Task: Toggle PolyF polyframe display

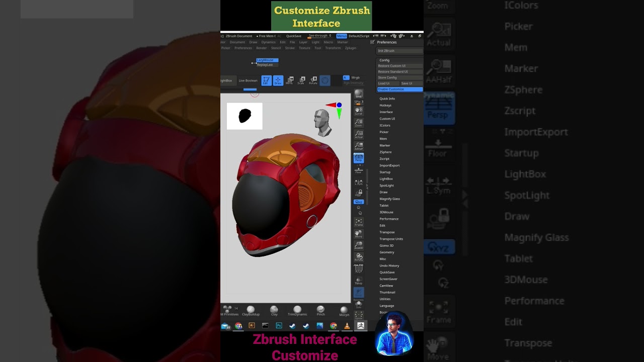Action: (x=359, y=269)
